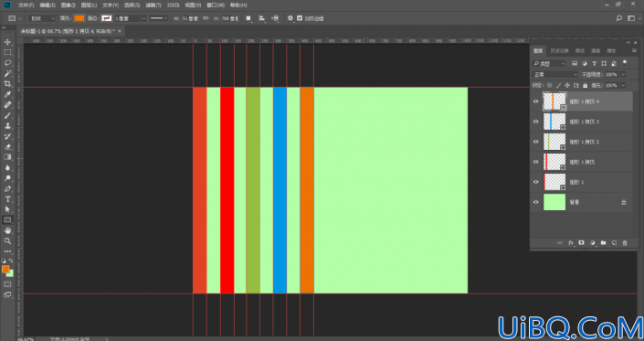Switch to the 历史记录 history tab

559,50
